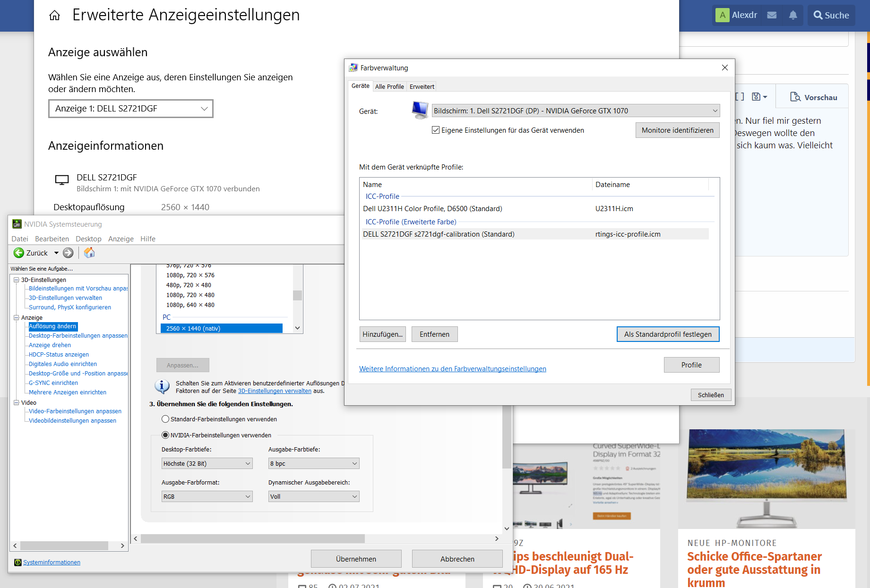870x588 pixels.
Task: Click the monitor icon beside Gerät
Action: (x=420, y=110)
